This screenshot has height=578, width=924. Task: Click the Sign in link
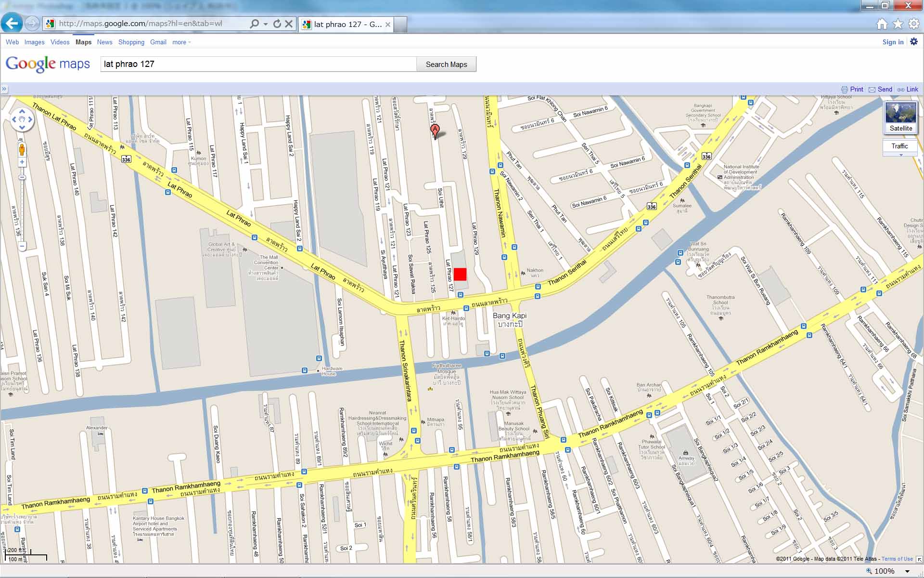point(893,42)
